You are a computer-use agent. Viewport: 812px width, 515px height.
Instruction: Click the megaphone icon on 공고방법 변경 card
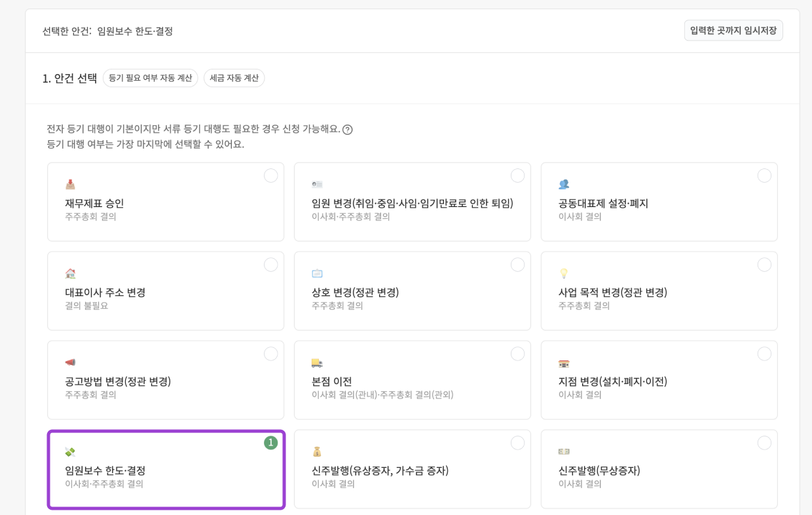click(69, 361)
